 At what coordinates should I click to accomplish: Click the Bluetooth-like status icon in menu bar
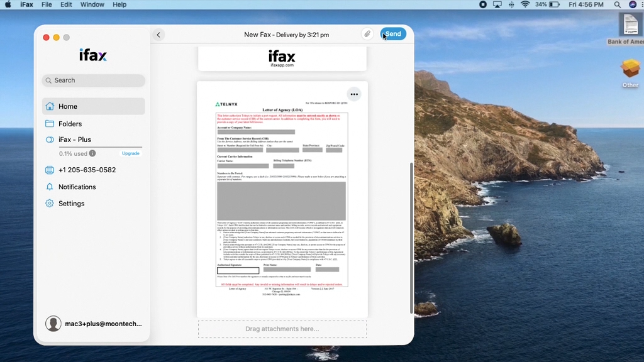click(x=511, y=4)
